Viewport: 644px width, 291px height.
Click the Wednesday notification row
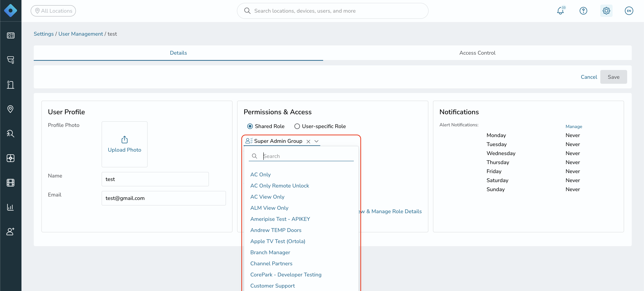[533, 153]
